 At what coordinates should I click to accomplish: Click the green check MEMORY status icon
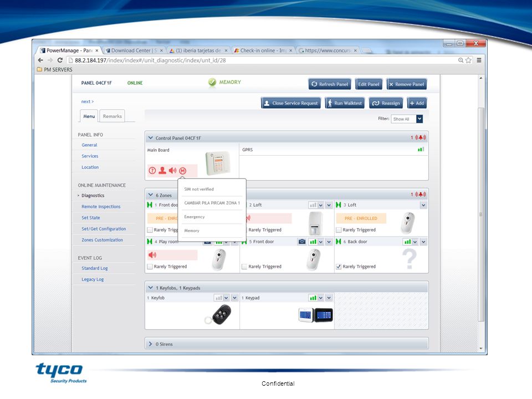[212, 82]
